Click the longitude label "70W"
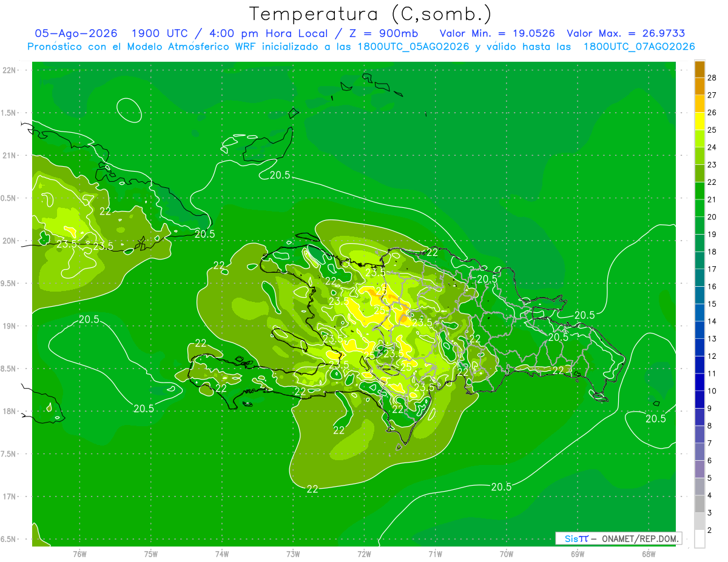This screenshot has width=728, height=562. [x=507, y=554]
